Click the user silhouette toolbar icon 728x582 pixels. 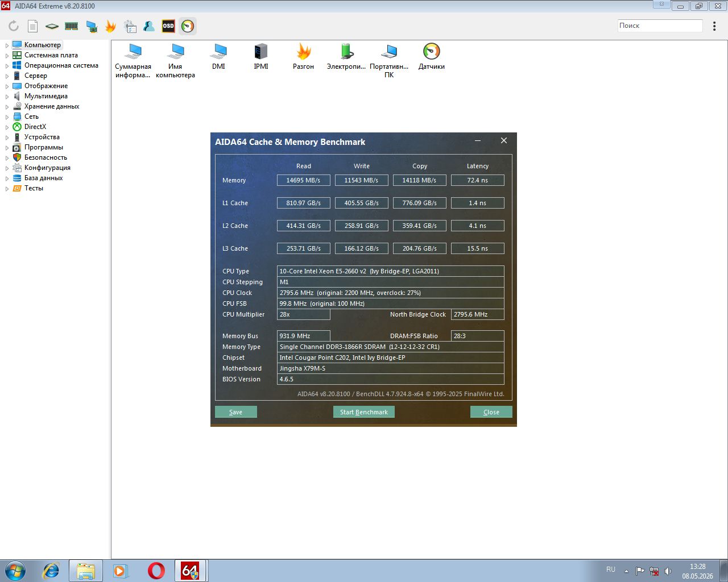[x=149, y=26]
